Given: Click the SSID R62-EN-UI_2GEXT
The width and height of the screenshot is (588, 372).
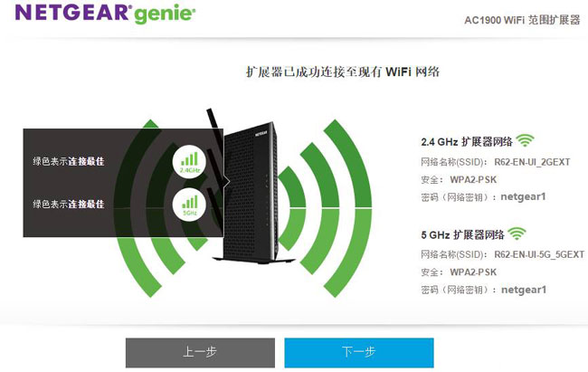Looking at the screenshot, I should point(532,162).
